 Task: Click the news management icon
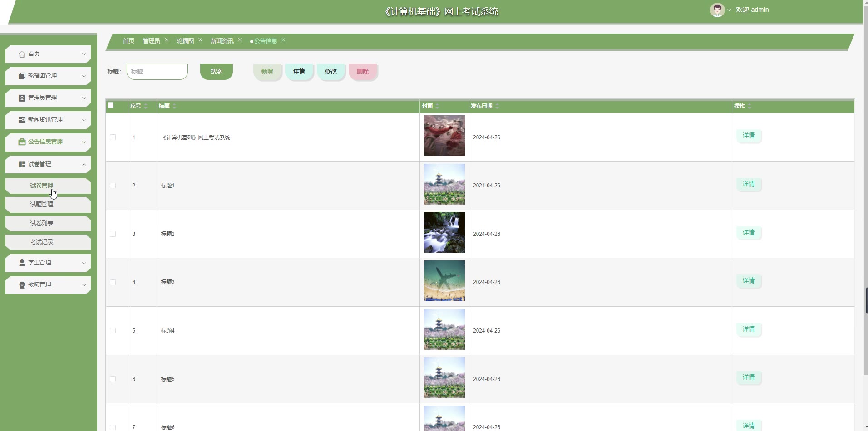coord(22,120)
